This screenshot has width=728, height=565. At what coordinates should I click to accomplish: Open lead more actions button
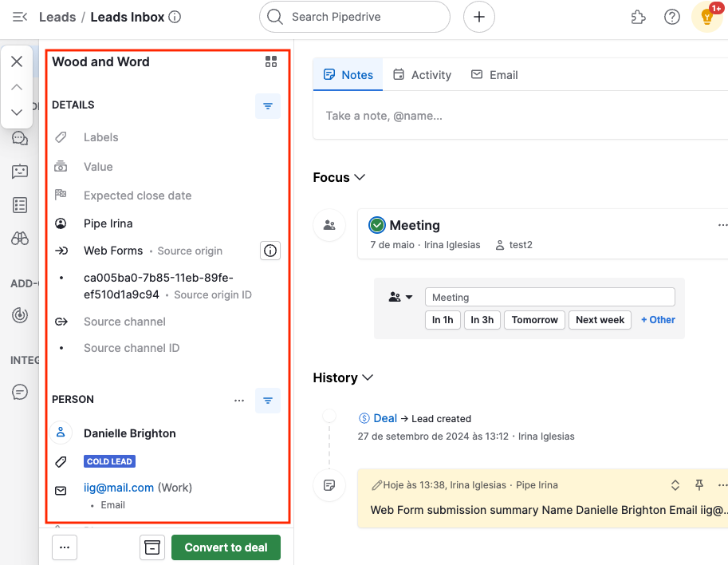click(65, 547)
